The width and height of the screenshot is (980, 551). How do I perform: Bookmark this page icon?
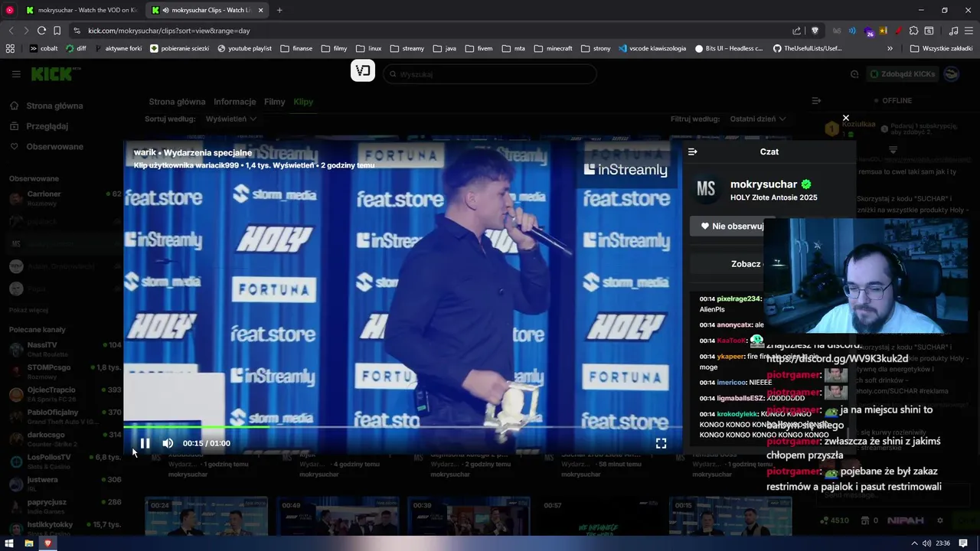pyautogui.click(x=57, y=31)
